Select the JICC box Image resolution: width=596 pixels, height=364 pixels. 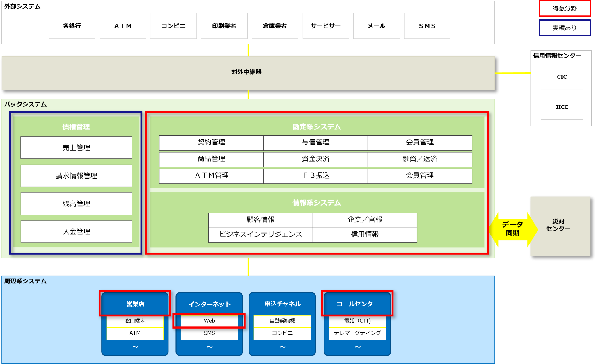pos(562,107)
